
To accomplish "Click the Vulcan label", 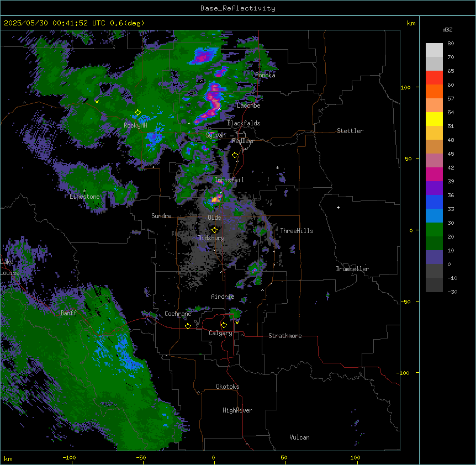I will pyautogui.click(x=299, y=437).
